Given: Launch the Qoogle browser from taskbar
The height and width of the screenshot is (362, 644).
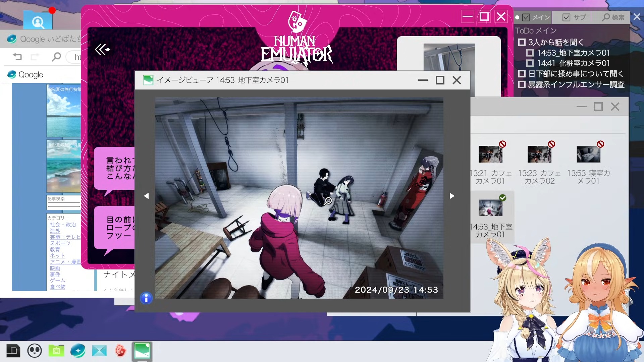Looking at the screenshot, I should [78, 351].
